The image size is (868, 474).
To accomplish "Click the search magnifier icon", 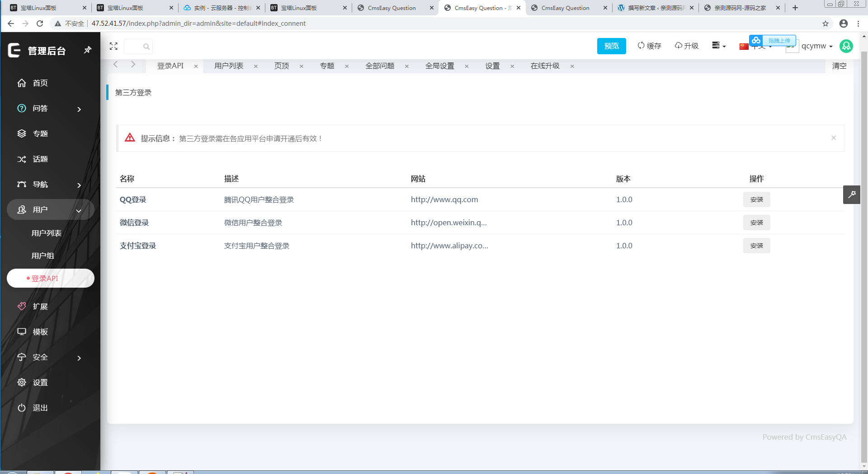I will tap(146, 47).
